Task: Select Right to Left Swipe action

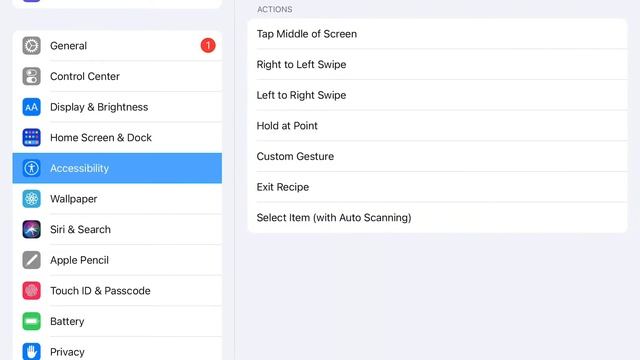Action: 437,64
